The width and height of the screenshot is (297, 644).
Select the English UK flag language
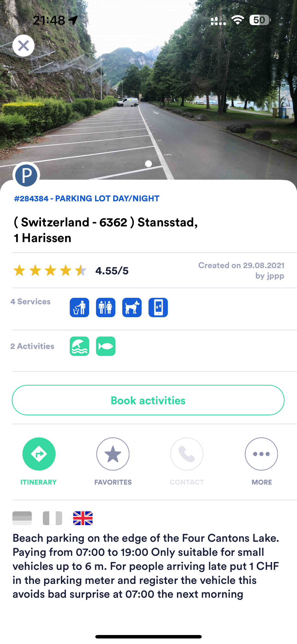(83, 518)
